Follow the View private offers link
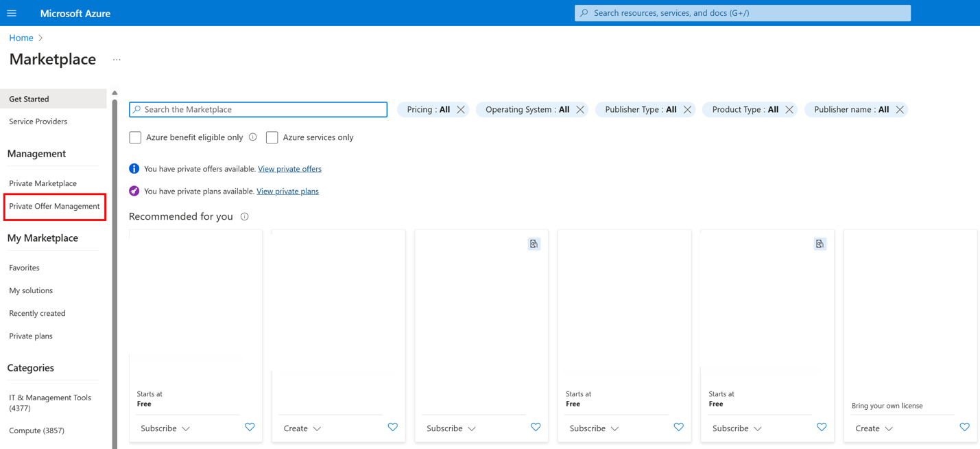The height and width of the screenshot is (449, 980). 289,169
